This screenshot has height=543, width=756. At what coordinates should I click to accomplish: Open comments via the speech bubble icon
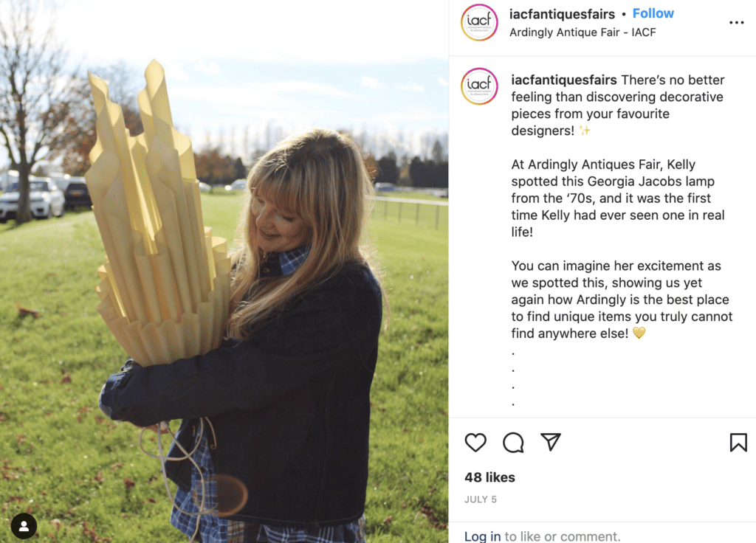(513, 443)
